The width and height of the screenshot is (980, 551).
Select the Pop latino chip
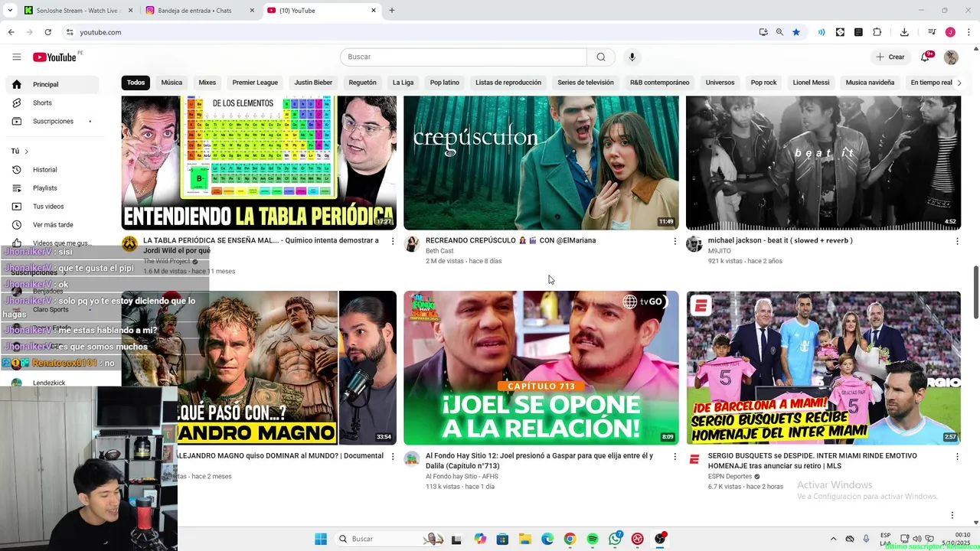pos(445,83)
